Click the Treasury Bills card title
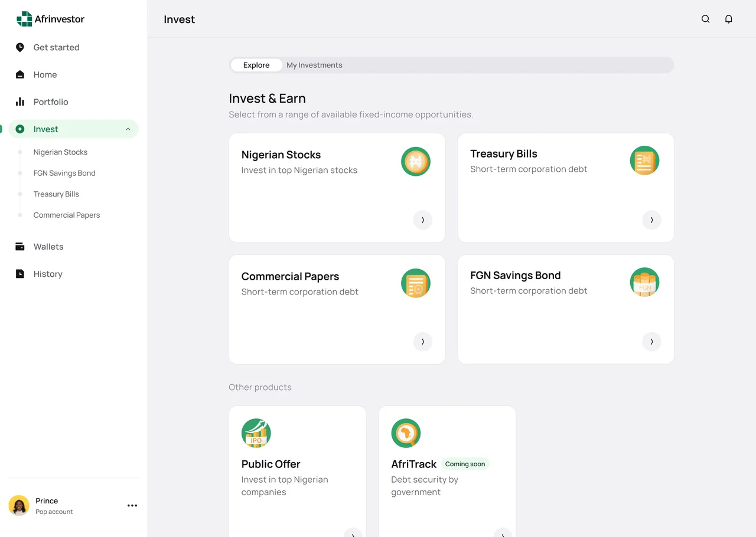The image size is (756, 537). click(504, 153)
